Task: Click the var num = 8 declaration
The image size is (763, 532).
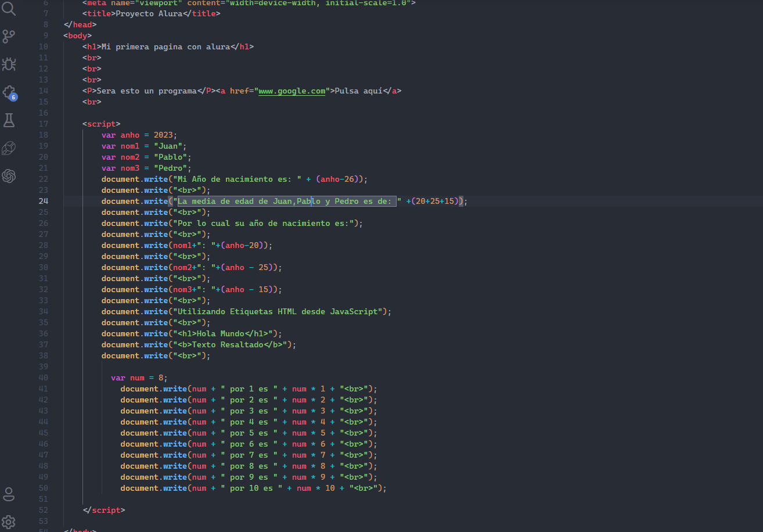Action: 139,378
